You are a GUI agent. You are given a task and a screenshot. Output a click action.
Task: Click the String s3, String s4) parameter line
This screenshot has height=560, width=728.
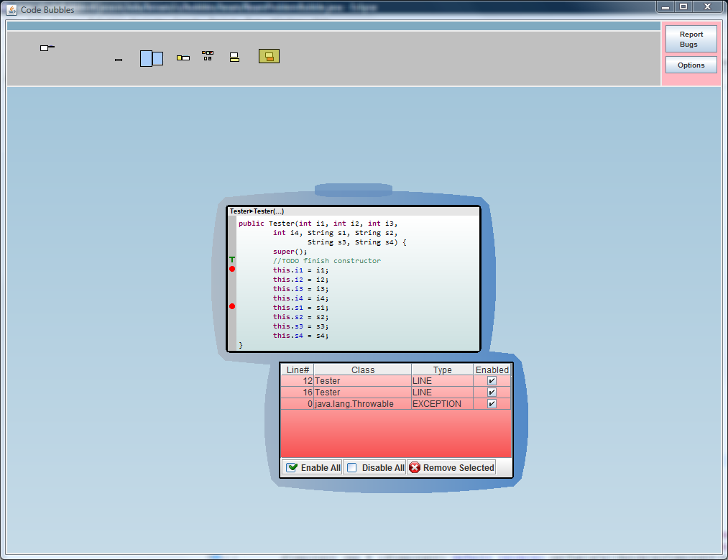point(356,242)
